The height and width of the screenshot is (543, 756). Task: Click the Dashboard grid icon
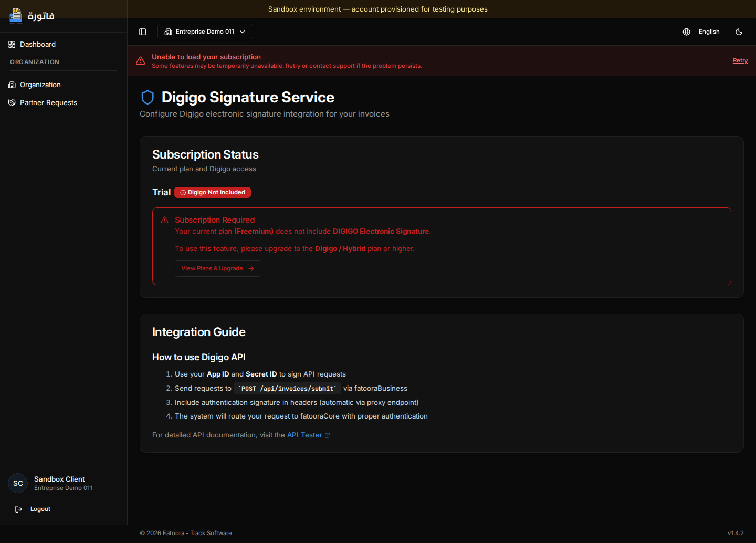12,45
